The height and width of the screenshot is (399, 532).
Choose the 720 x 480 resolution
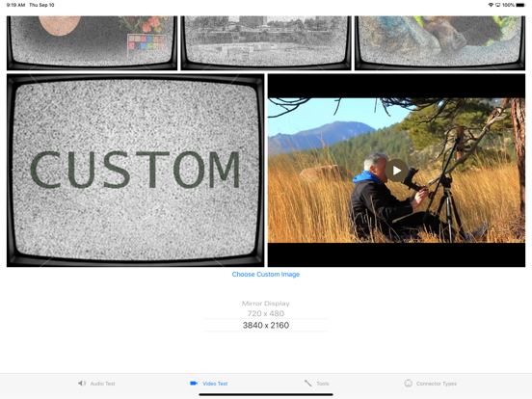[x=266, y=313]
